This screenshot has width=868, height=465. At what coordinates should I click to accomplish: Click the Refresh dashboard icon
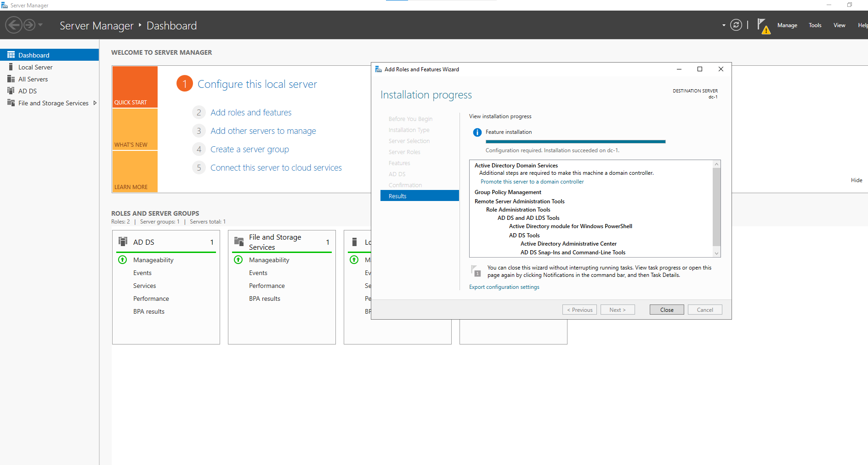point(736,25)
